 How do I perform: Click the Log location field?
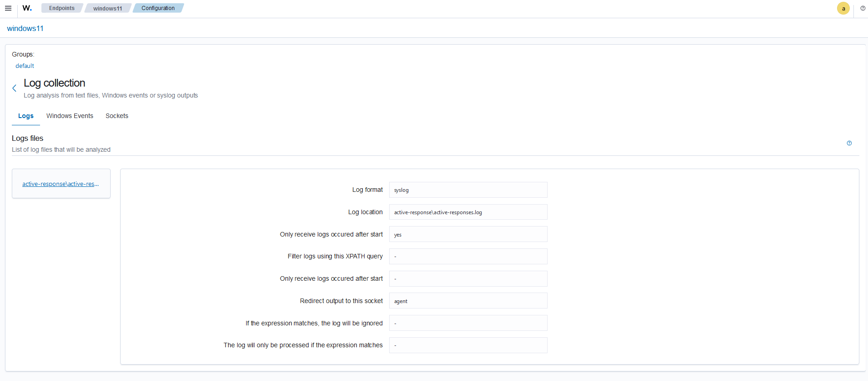(x=468, y=212)
